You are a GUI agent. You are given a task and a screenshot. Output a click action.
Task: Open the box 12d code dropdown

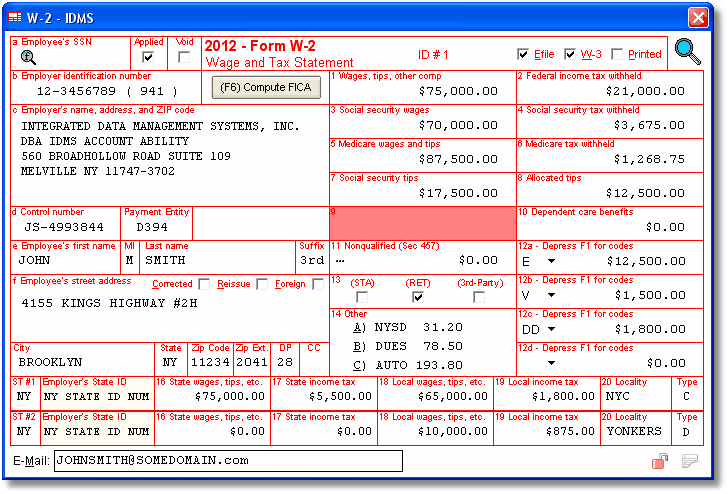551,363
